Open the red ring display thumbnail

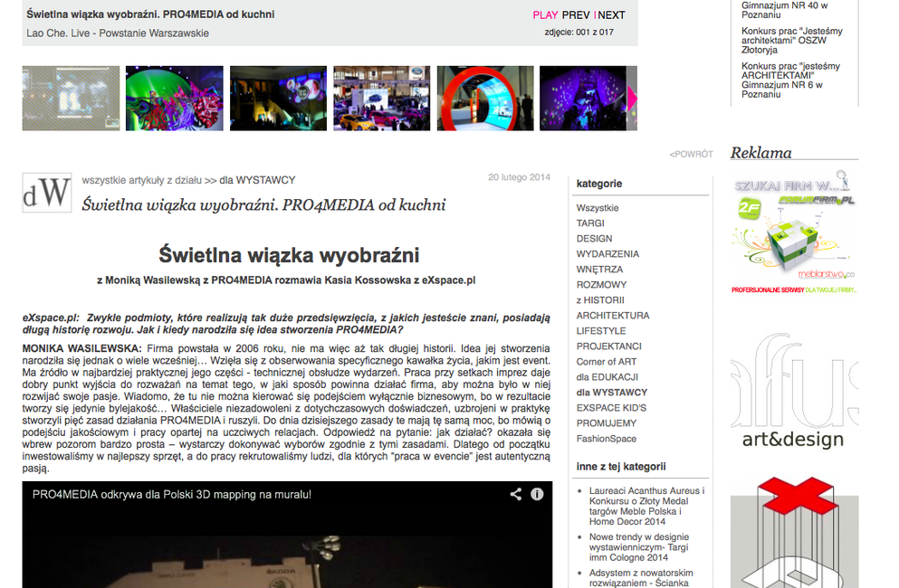click(x=485, y=99)
